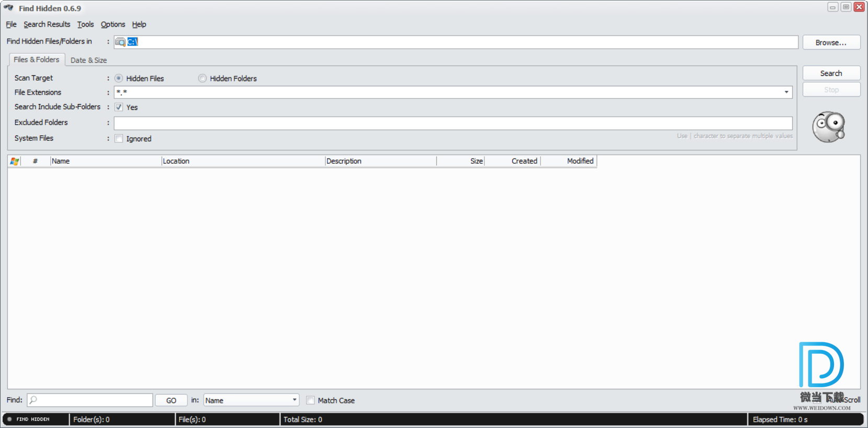This screenshot has height=428, width=868.
Task: Click the search path input field
Action: (x=456, y=42)
